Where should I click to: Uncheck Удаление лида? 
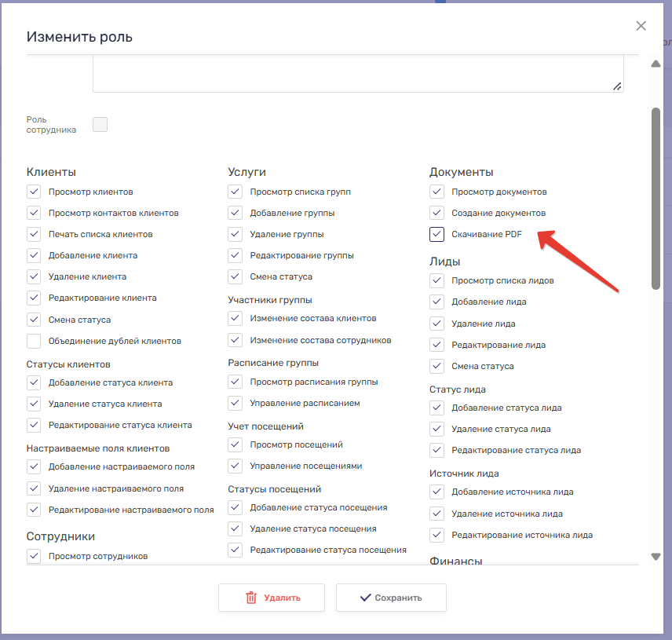click(436, 324)
